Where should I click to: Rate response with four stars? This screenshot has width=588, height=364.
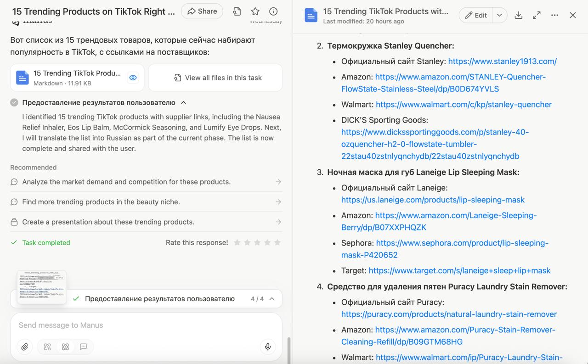pyautogui.click(x=267, y=242)
